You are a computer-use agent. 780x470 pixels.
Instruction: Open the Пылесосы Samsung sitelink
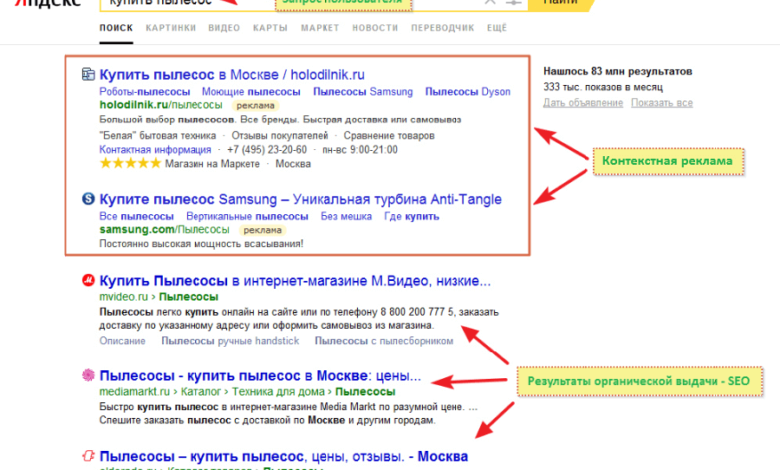[363, 92]
